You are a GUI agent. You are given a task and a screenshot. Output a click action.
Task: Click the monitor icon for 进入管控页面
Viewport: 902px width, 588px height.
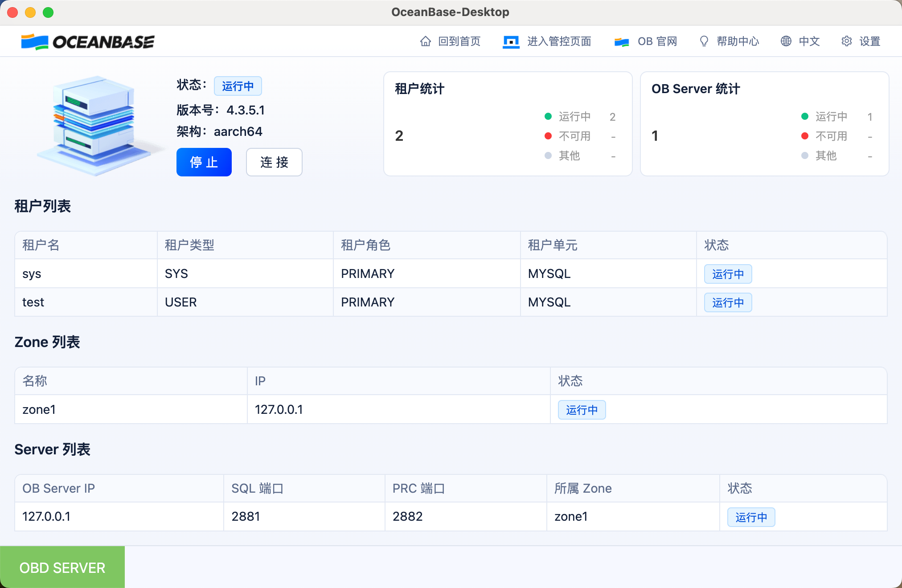coord(511,42)
